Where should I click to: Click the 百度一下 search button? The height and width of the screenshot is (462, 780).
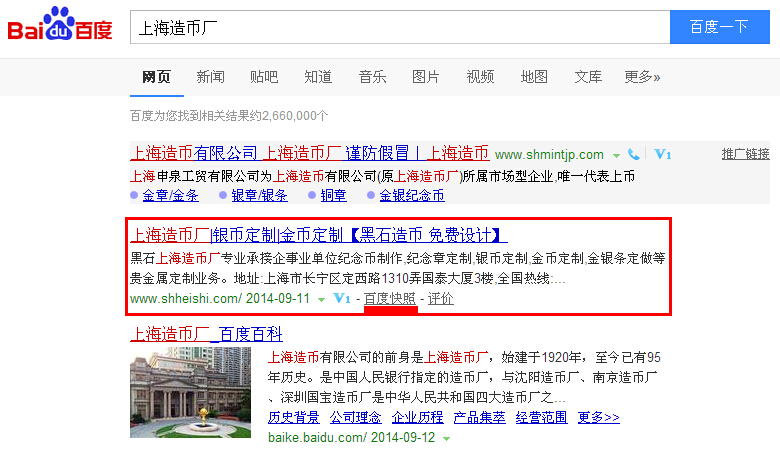tap(720, 27)
